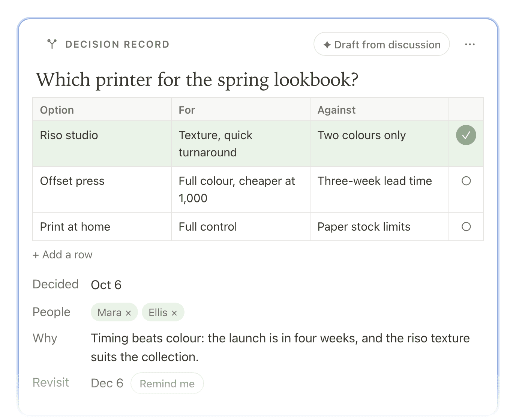This screenshot has width=516, height=420.
Task: Click the Full control cell
Action: point(241,227)
